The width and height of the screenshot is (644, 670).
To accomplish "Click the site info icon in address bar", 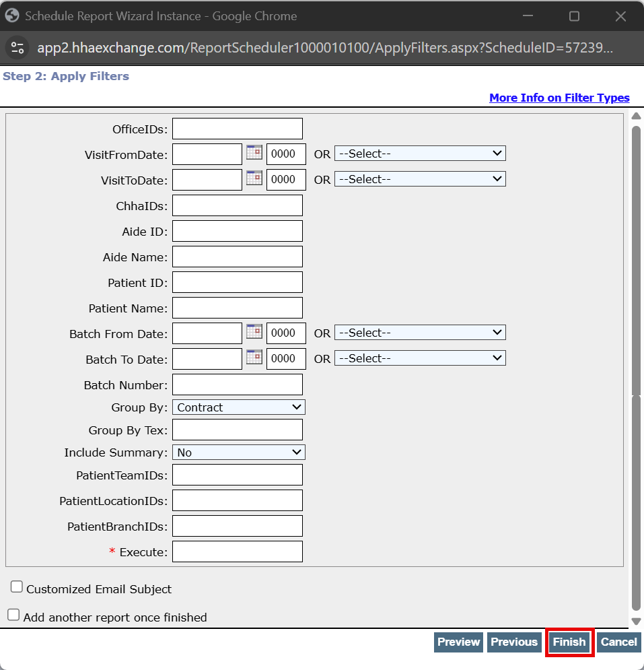I will 18,48.
